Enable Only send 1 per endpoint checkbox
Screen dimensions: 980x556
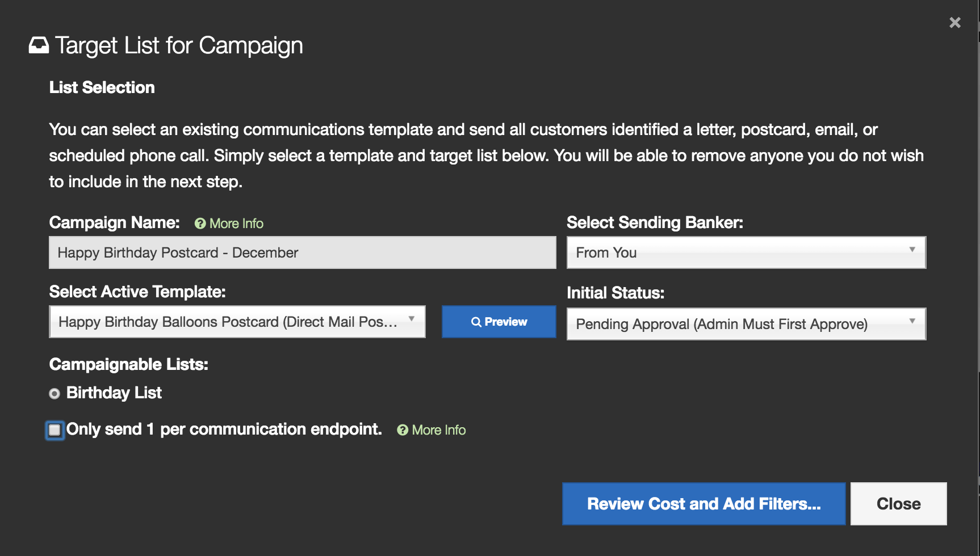coord(55,430)
